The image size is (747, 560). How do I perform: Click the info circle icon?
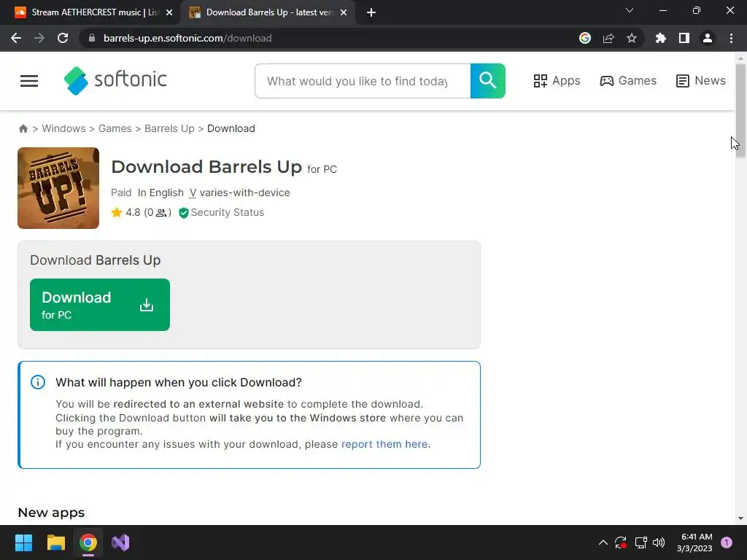tap(38, 382)
